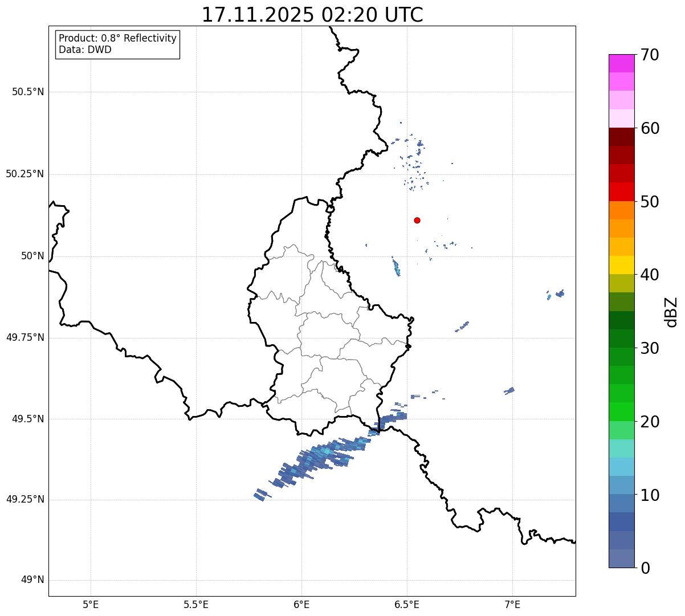Click the 49.75°N latitude tick label

coord(25,337)
